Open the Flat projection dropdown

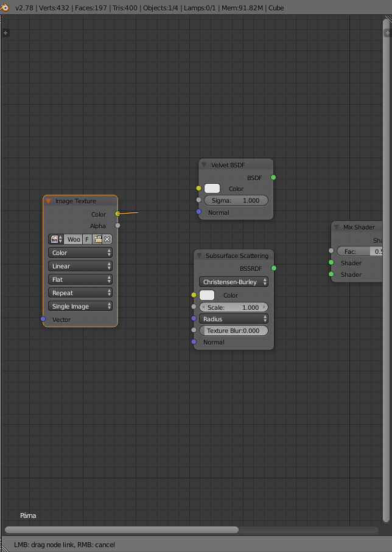click(80, 279)
